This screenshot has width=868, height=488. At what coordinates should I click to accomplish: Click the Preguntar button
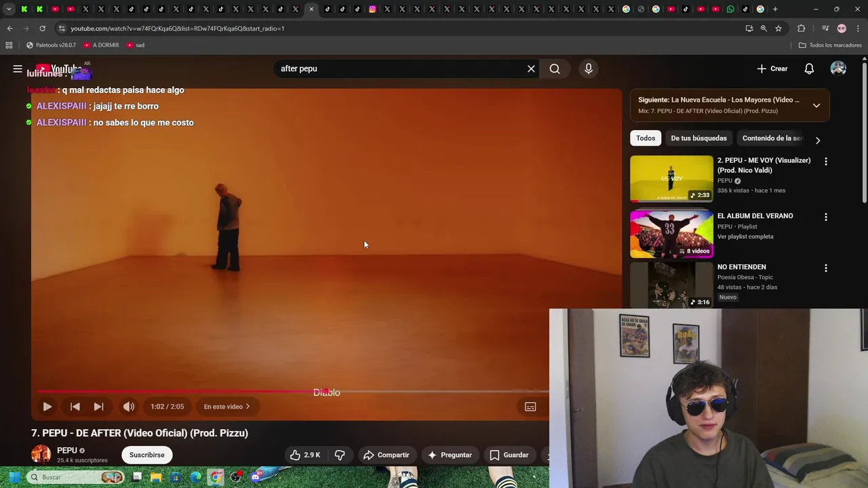[x=450, y=455]
